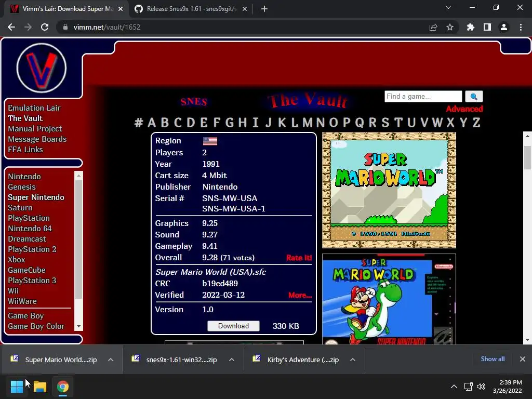Image resolution: width=532 pixels, height=399 pixels.
Task: Open the volume tray icon
Action: point(481,387)
